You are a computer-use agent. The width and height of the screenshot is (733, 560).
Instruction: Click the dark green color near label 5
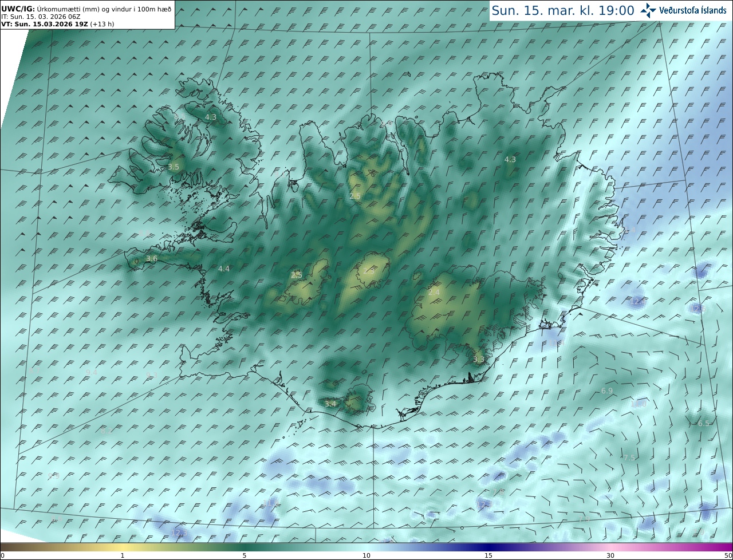point(245,547)
